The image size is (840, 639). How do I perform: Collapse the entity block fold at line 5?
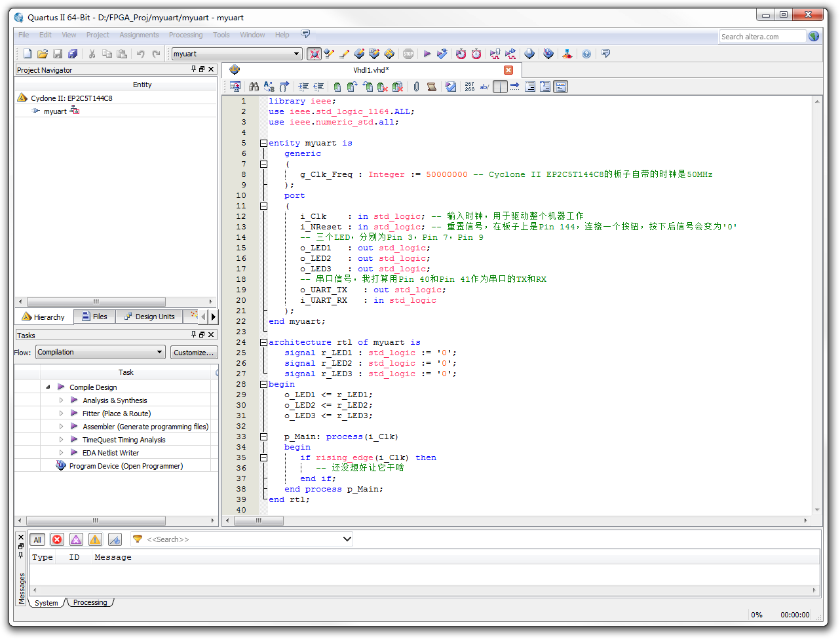(263, 143)
